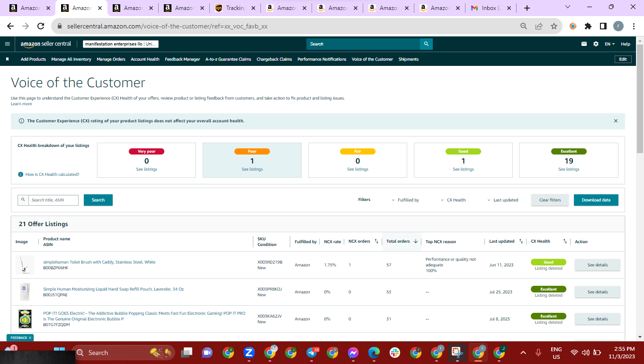This screenshot has width=644, height=364.
Task: Reload the page in the browser
Action: (x=41, y=27)
